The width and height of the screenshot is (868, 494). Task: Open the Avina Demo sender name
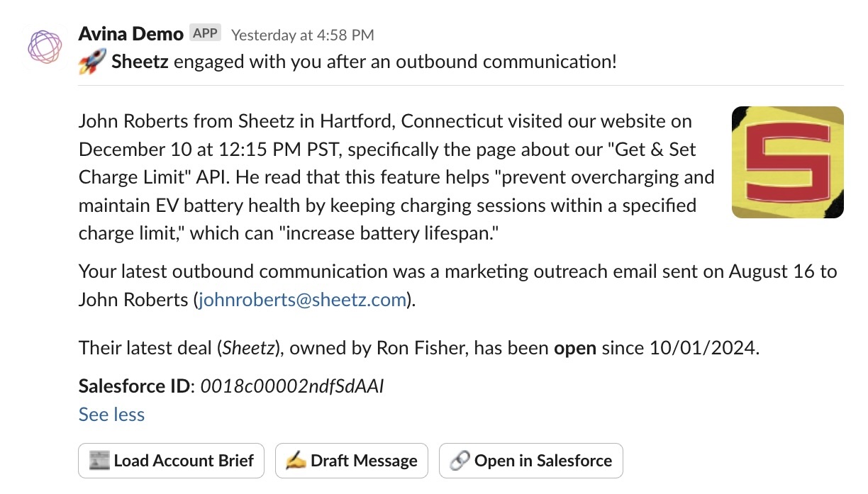tap(130, 33)
